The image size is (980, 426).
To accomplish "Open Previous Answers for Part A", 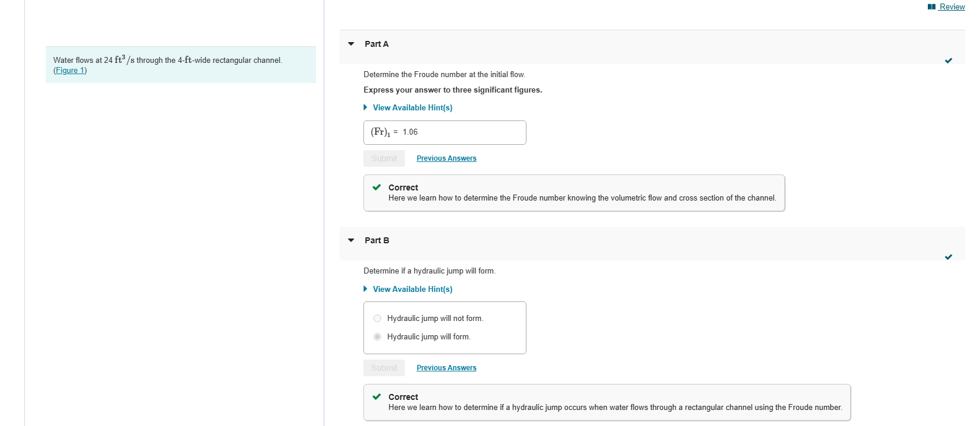I will 446,158.
